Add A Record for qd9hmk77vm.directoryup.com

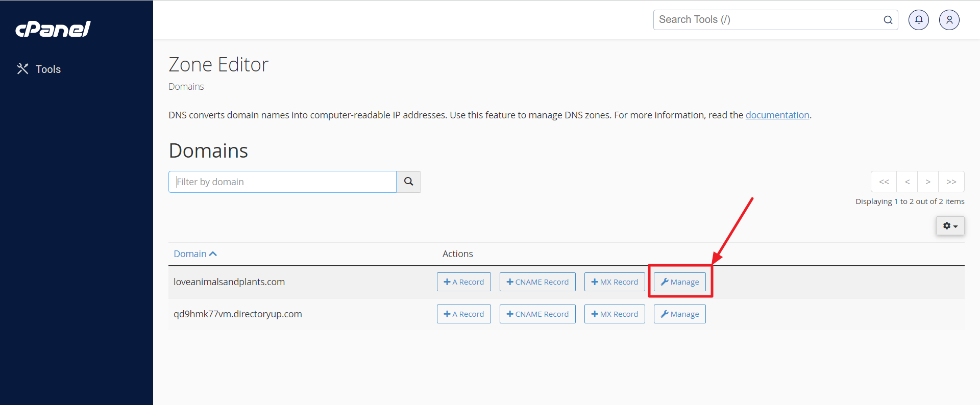coord(464,314)
